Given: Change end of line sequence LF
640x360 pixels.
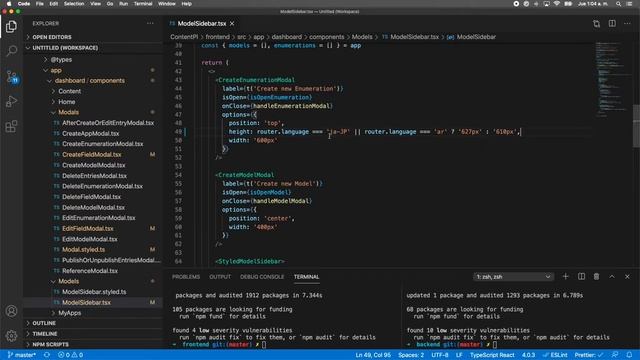Looking at the screenshot, I should pyautogui.click(x=459, y=355).
